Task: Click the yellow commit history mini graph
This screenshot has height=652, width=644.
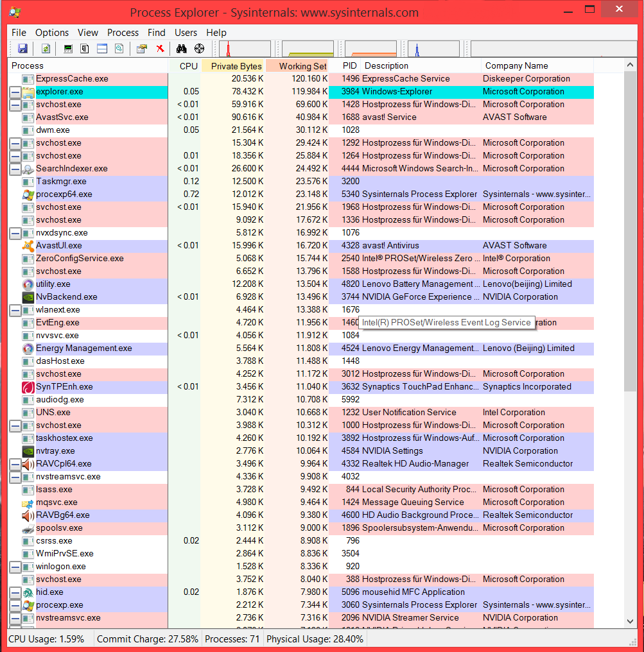Action: (308, 49)
